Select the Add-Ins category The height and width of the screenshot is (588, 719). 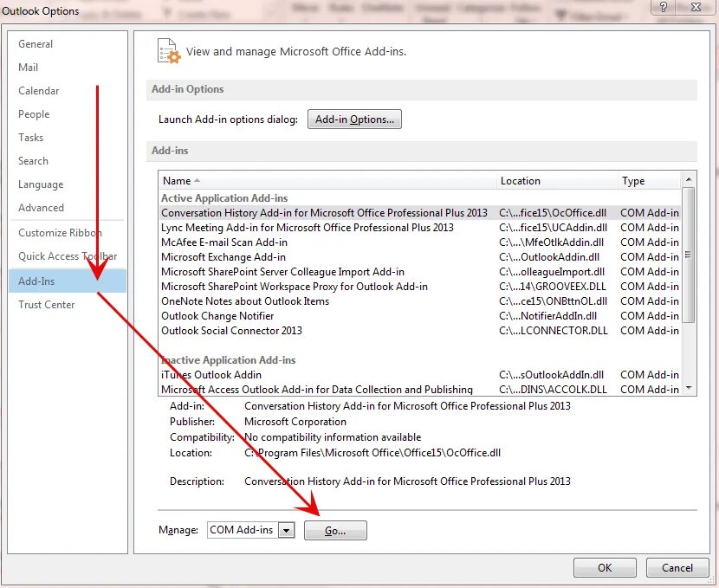pyautogui.click(x=68, y=281)
